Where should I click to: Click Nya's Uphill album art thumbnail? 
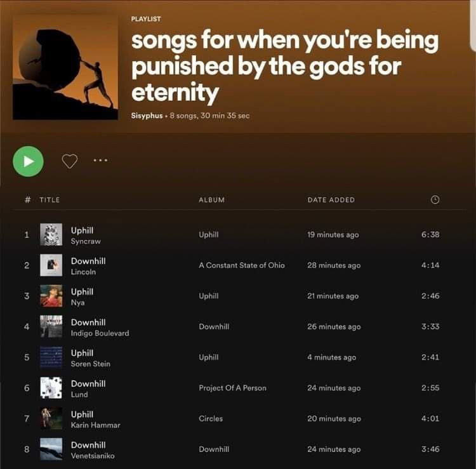(x=51, y=296)
